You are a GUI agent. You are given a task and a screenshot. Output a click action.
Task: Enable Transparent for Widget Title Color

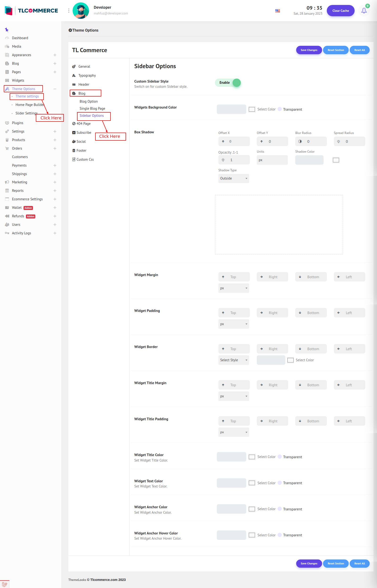pos(279,457)
